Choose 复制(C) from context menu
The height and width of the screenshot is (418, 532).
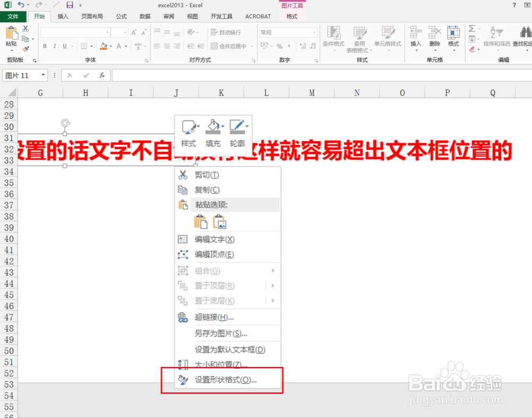[228, 190]
